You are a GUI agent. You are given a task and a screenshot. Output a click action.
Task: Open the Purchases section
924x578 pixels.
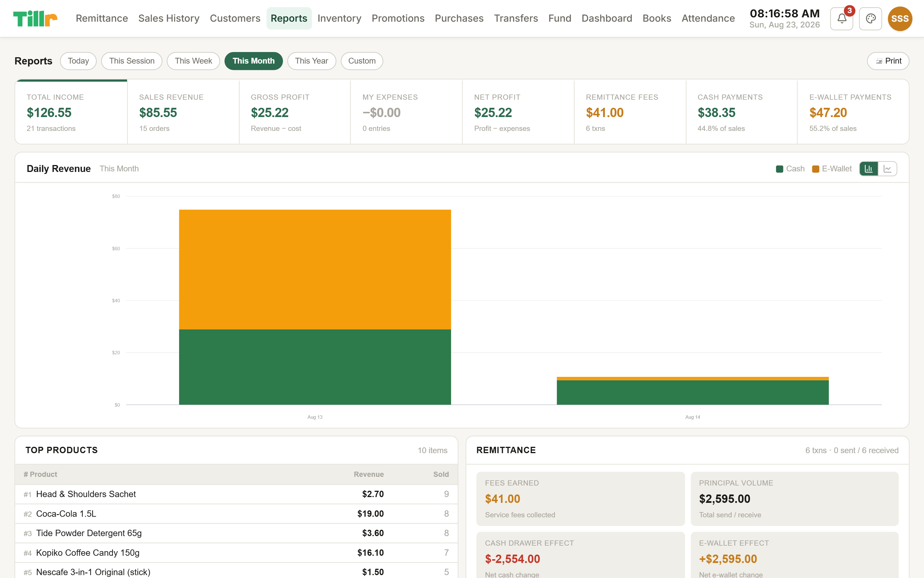459,18
